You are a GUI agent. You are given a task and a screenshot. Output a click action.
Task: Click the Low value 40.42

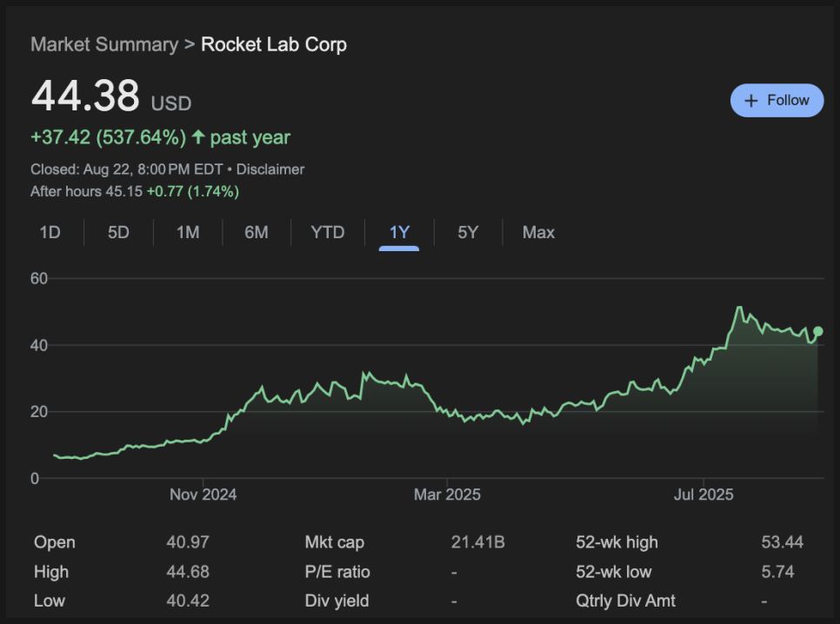coord(188,601)
